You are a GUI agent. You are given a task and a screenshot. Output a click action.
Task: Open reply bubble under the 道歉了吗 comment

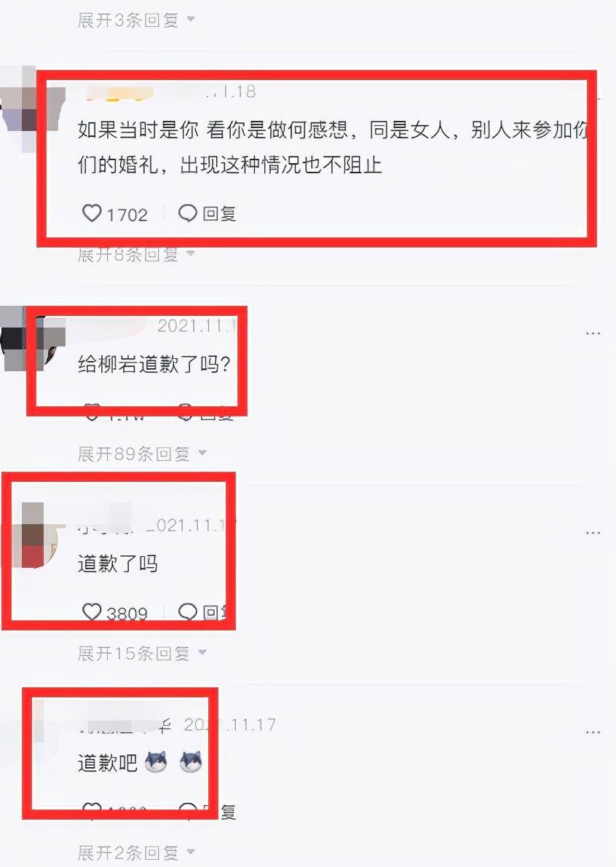187,611
